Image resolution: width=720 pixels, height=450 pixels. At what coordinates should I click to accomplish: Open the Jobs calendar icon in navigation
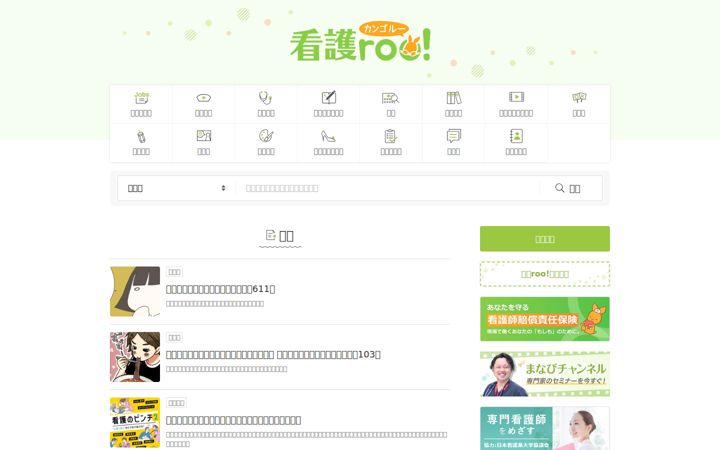pos(141,98)
